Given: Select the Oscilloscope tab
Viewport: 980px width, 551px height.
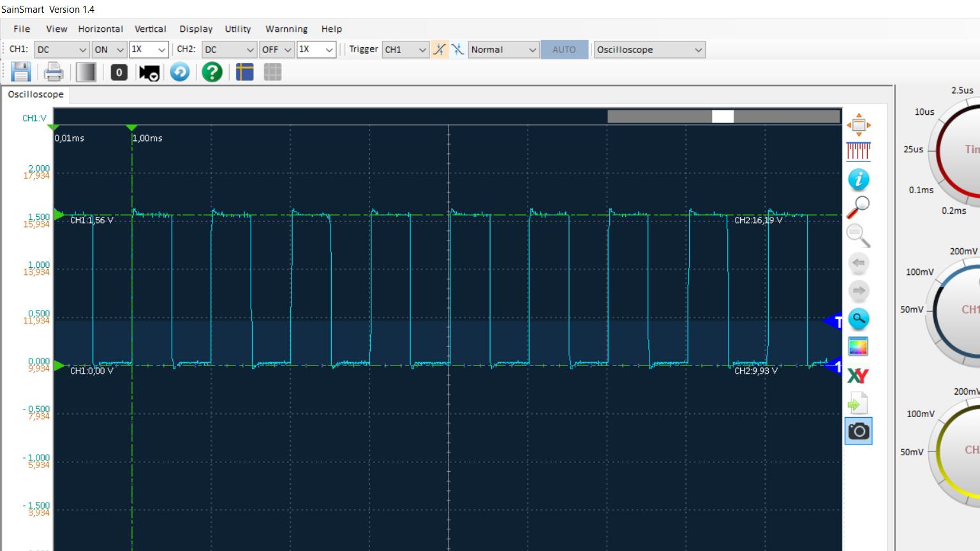Looking at the screenshot, I should 36,94.
